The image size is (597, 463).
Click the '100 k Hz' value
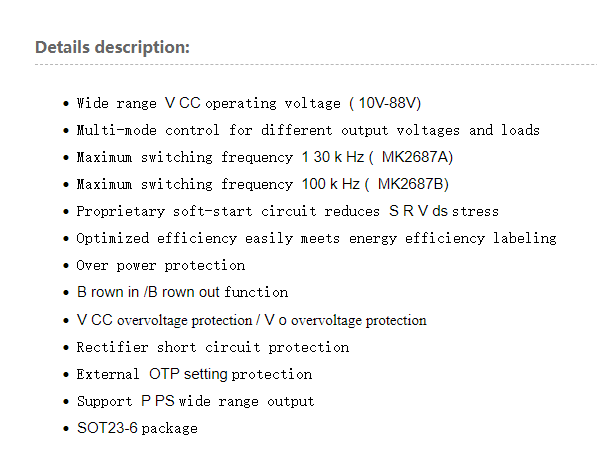330,184
